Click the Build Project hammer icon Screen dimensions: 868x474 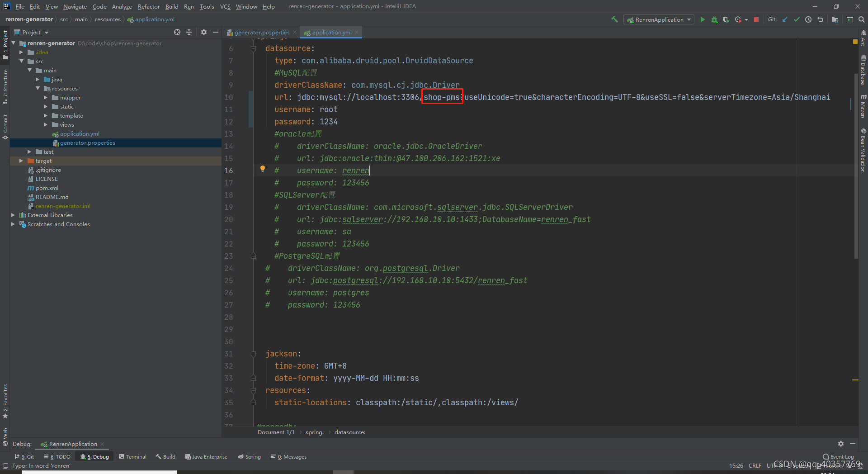click(x=614, y=19)
